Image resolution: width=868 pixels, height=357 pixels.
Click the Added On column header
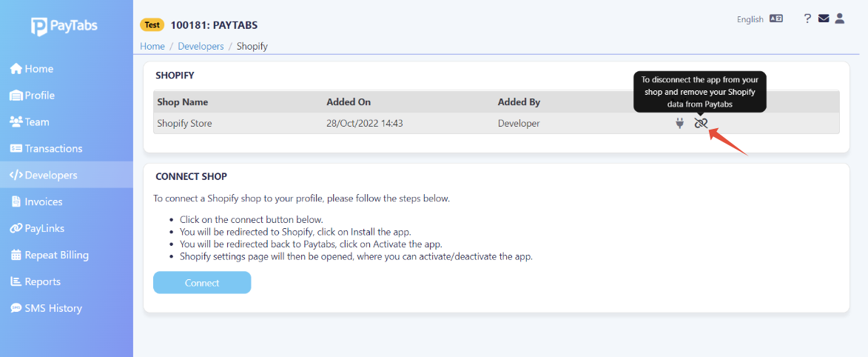pyautogui.click(x=349, y=102)
